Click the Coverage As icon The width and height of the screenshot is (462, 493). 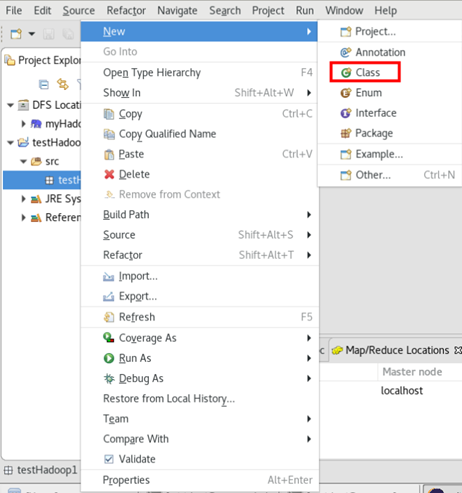[109, 338]
